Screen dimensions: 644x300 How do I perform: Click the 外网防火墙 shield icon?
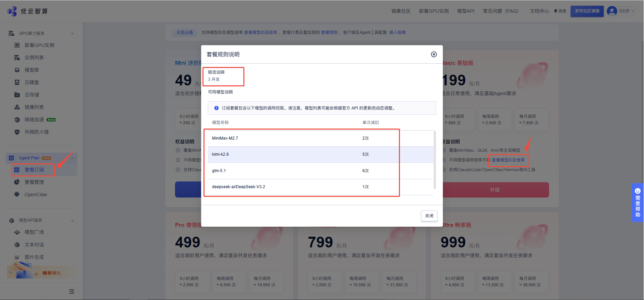click(17, 132)
